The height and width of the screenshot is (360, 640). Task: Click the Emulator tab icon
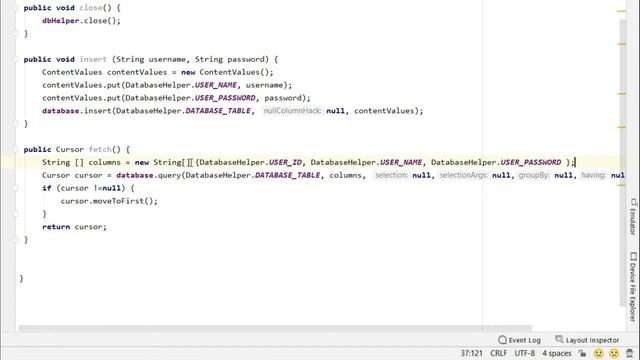click(633, 202)
